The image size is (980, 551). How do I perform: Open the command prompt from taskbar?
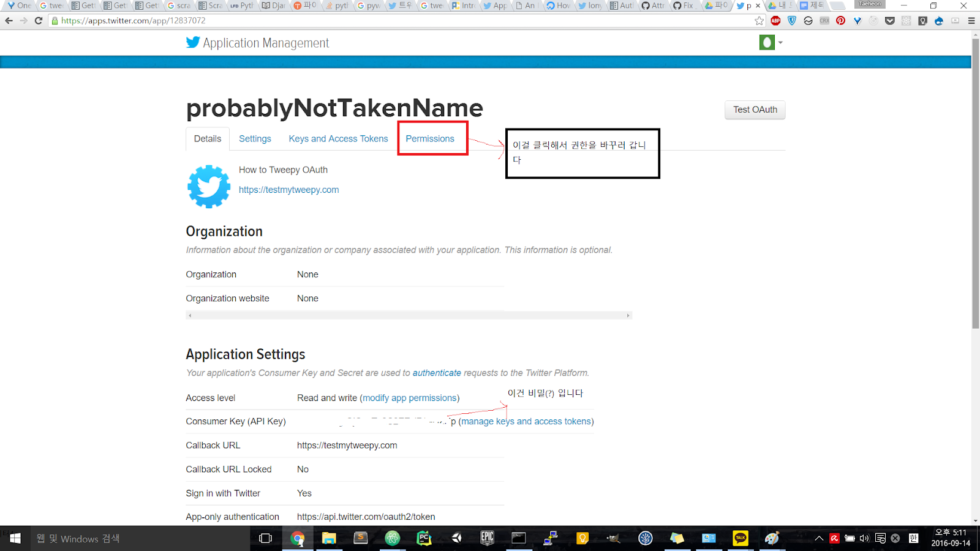[519, 538]
